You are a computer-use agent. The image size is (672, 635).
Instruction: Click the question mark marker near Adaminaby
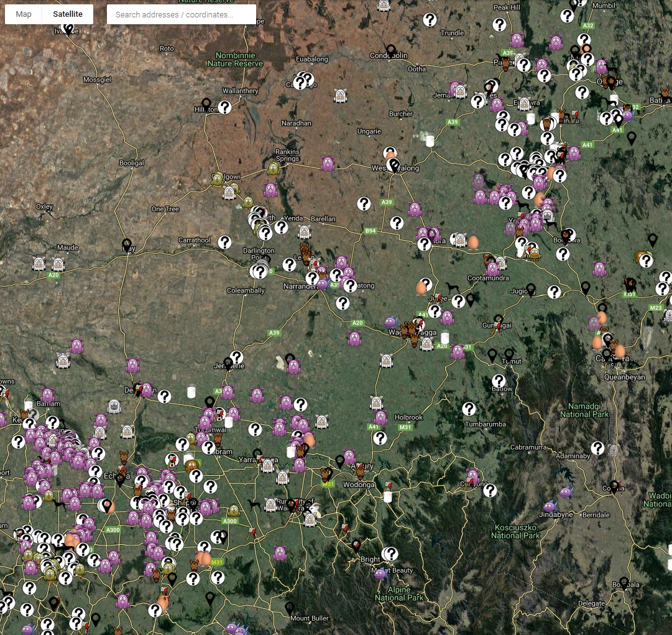click(597, 448)
